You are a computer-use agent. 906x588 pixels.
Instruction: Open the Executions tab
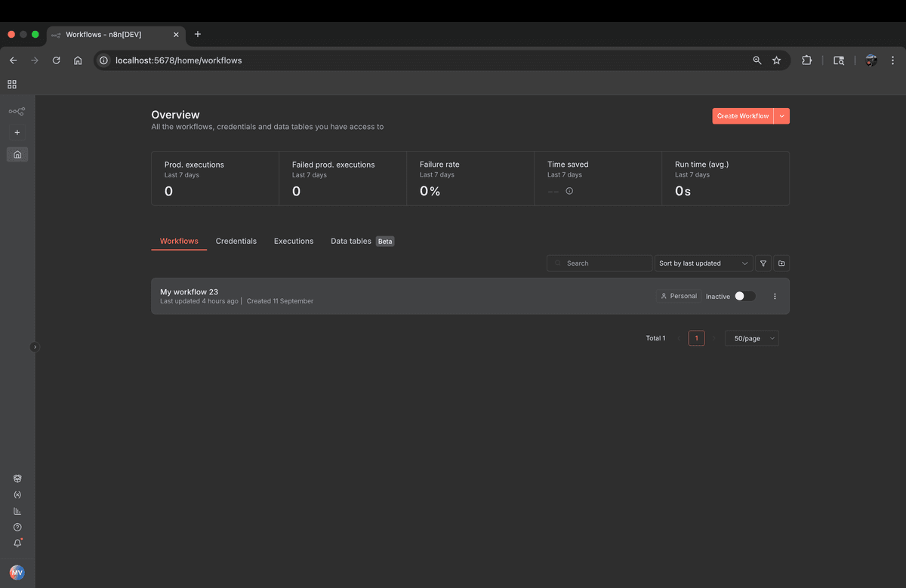294,241
